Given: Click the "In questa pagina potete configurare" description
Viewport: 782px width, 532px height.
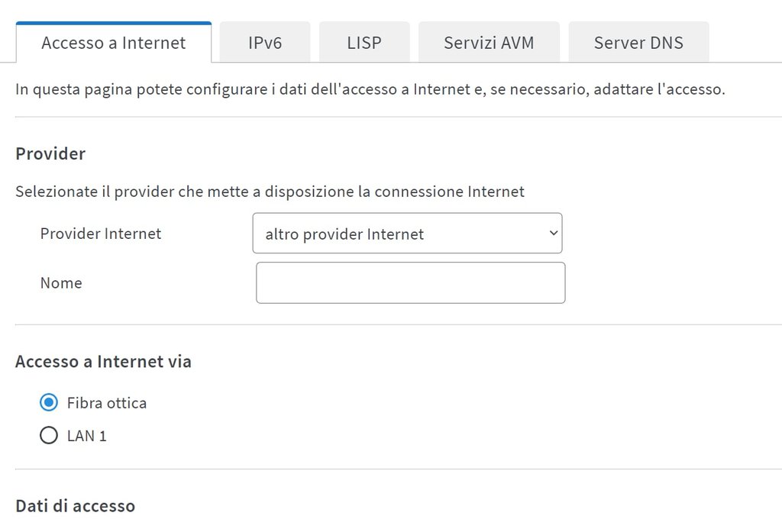Looking at the screenshot, I should point(370,89).
